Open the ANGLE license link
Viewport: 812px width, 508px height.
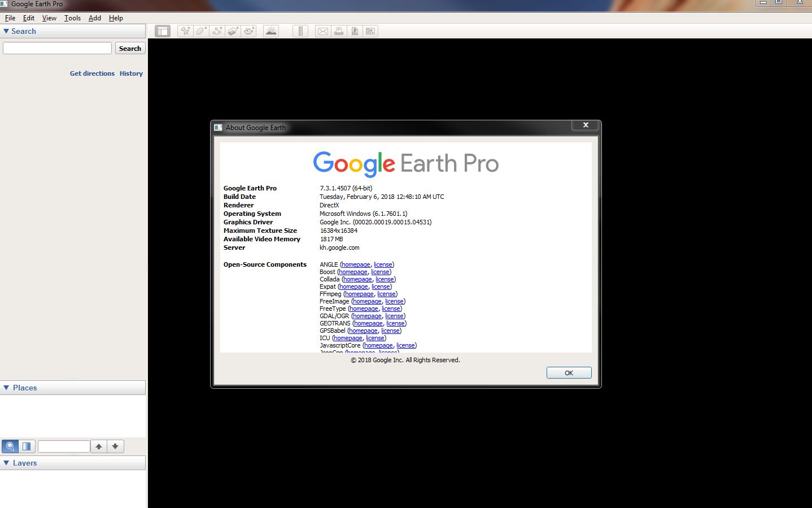pos(383,264)
